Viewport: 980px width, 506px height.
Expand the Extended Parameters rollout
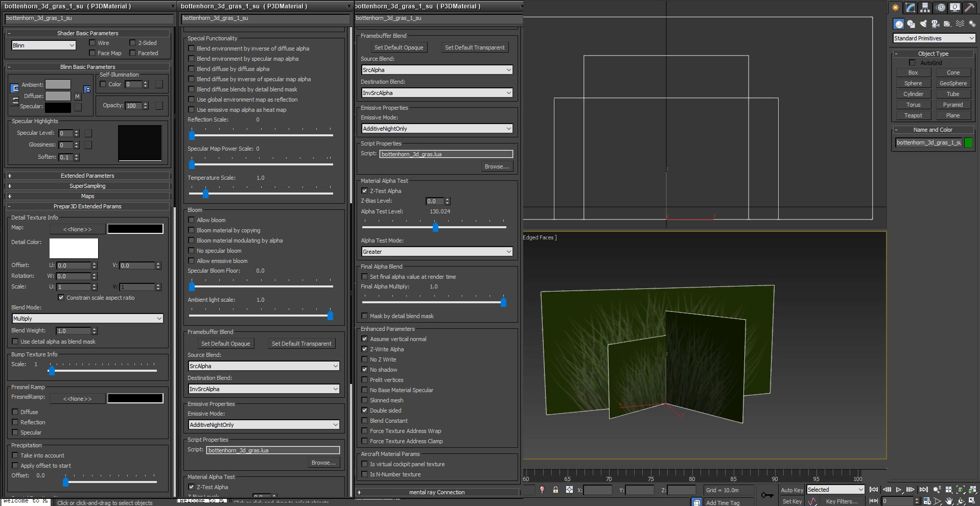(x=87, y=176)
